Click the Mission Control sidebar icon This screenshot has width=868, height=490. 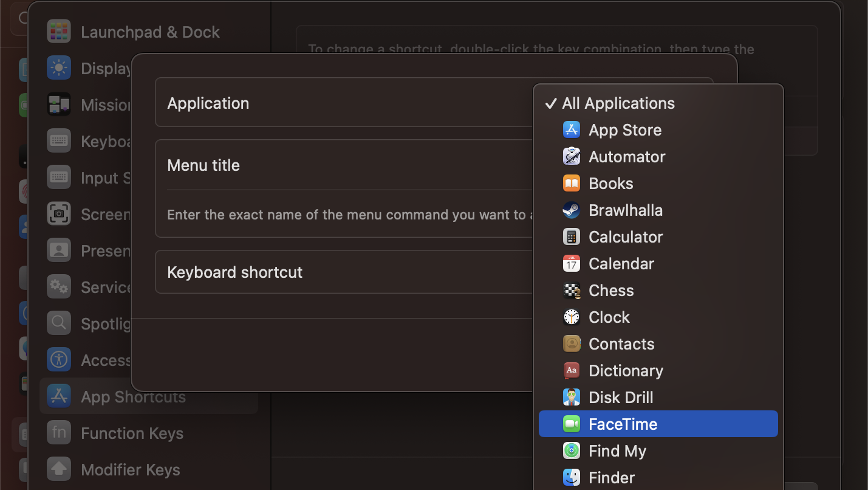(58, 105)
